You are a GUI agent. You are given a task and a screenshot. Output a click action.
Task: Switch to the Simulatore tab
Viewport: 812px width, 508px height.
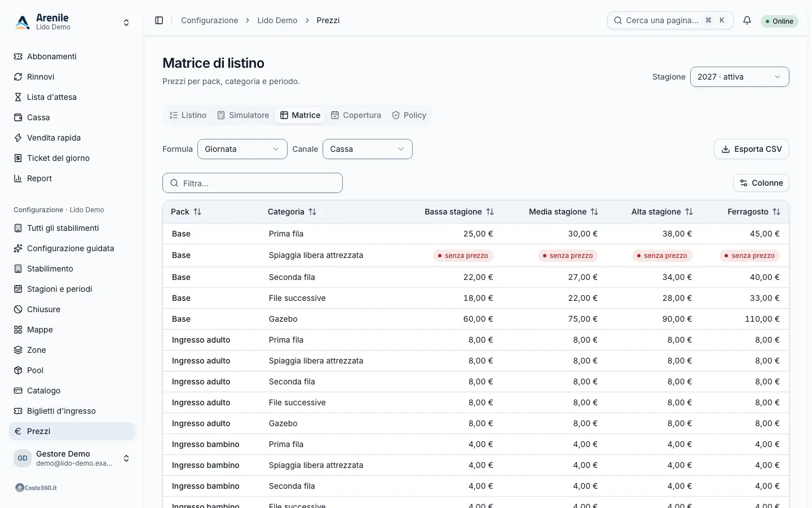(244, 115)
